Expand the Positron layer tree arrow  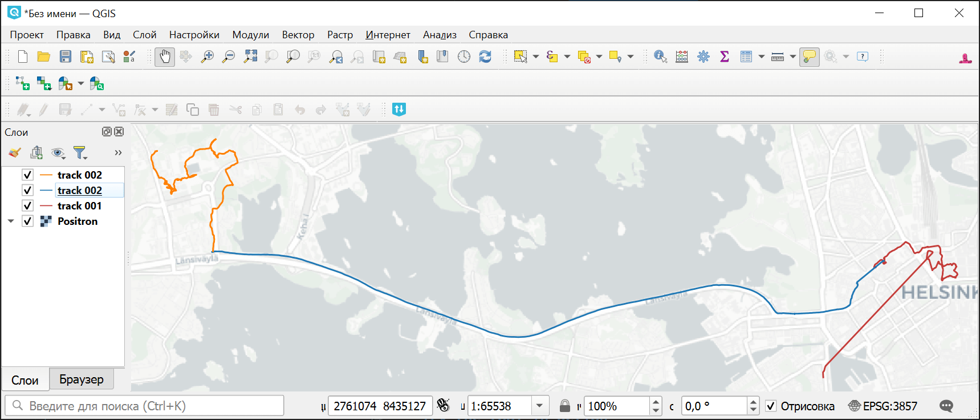(11, 221)
